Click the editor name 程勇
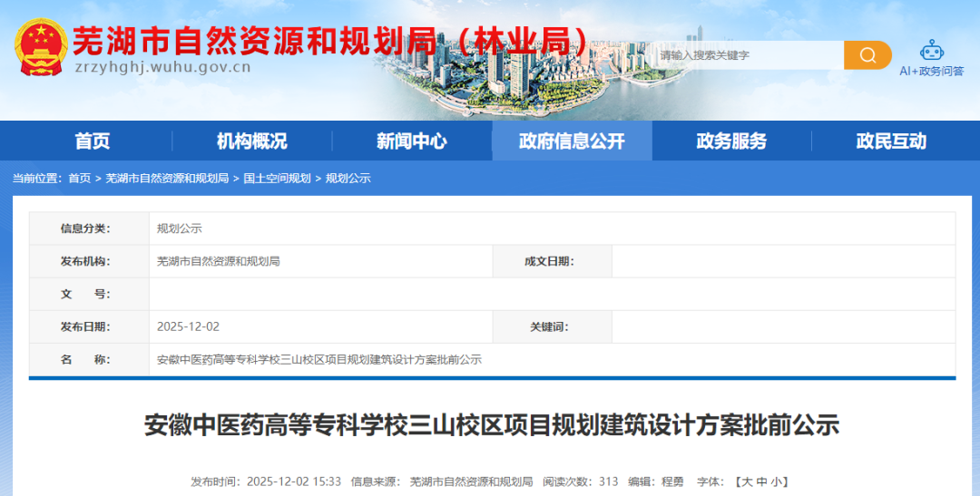This screenshot has height=496, width=980. pyautogui.click(x=672, y=481)
